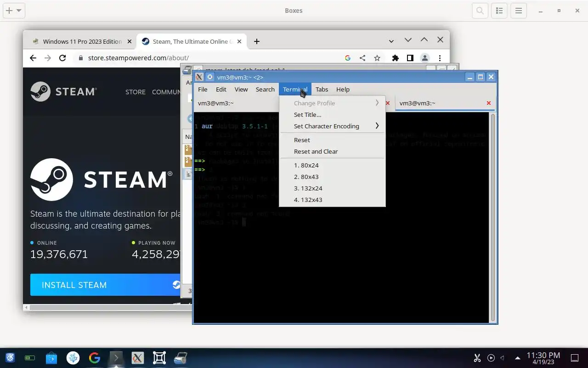Click the Steam logo in site header
588x368 pixels.
(x=63, y=92)
